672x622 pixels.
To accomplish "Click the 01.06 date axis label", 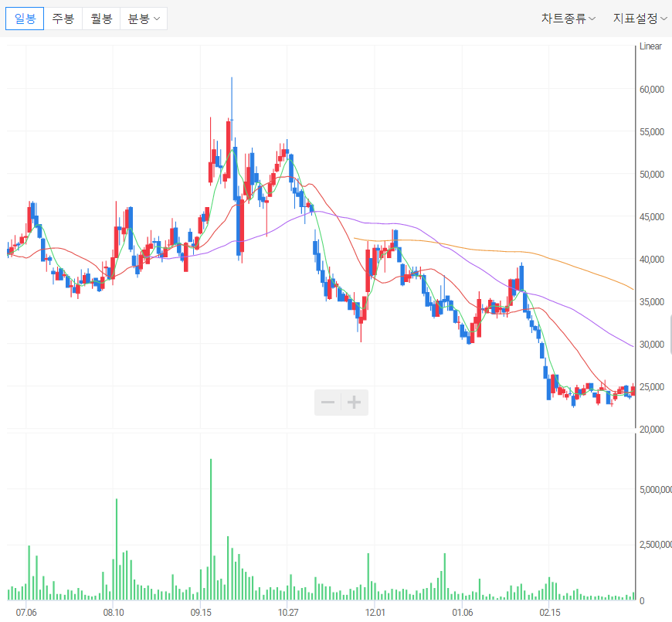I will (463, 612).
